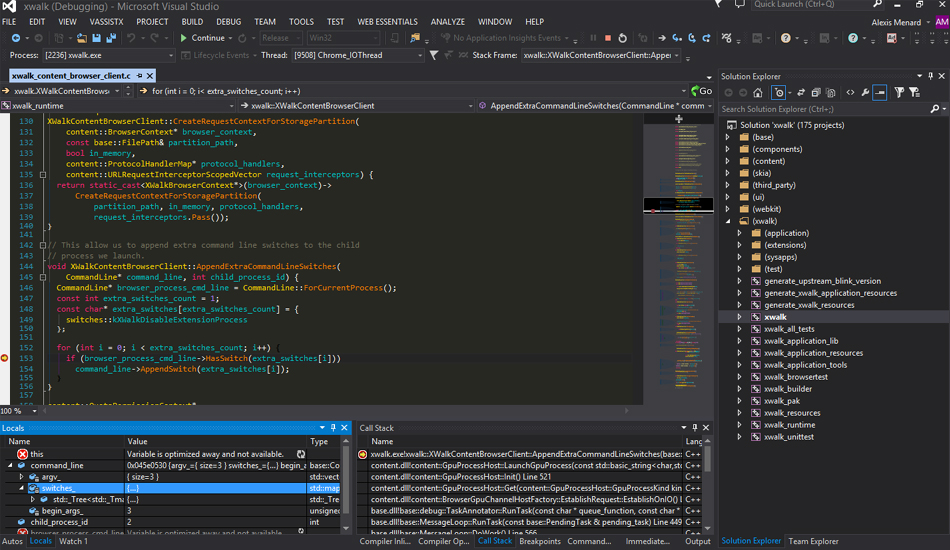
Task: Open the Stack Frame dropdown
Action: pos(600,55)
